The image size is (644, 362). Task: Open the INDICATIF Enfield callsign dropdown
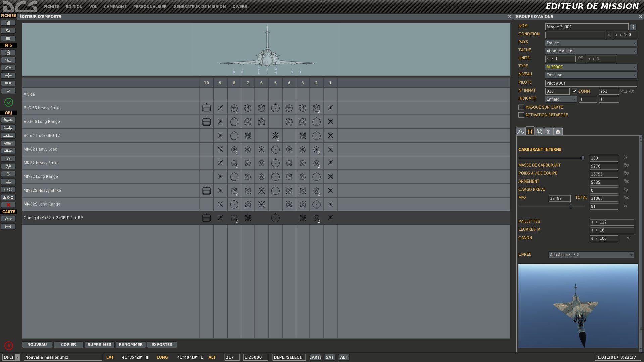[561, 99]
